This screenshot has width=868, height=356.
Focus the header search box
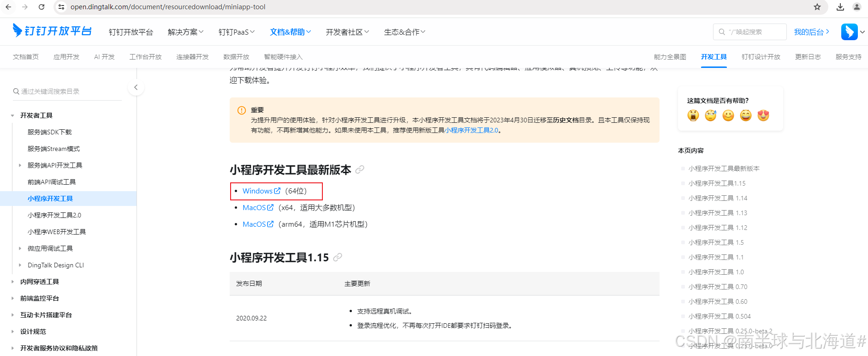(x=750, y=32)
